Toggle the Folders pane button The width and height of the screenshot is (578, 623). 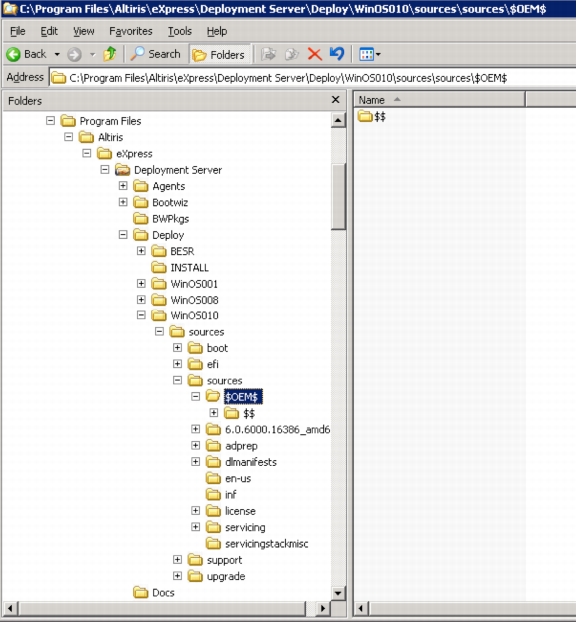219,54
